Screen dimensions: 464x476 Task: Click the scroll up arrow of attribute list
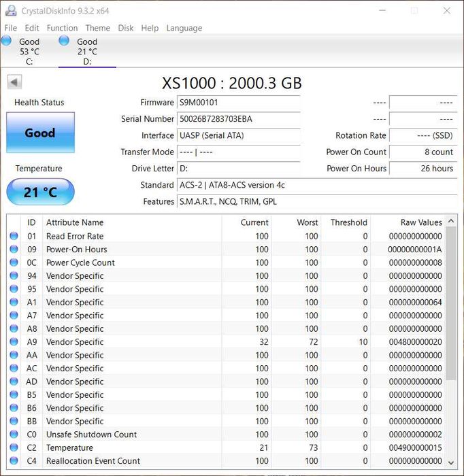[451, 221]
